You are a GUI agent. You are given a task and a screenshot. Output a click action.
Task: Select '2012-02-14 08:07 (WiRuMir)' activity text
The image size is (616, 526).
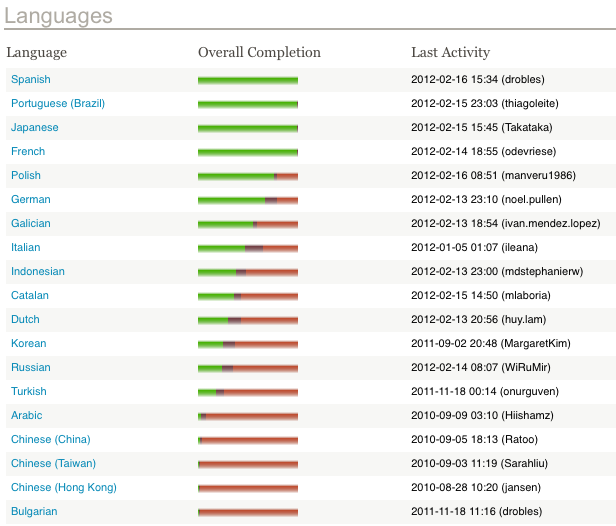click(481, 367)
